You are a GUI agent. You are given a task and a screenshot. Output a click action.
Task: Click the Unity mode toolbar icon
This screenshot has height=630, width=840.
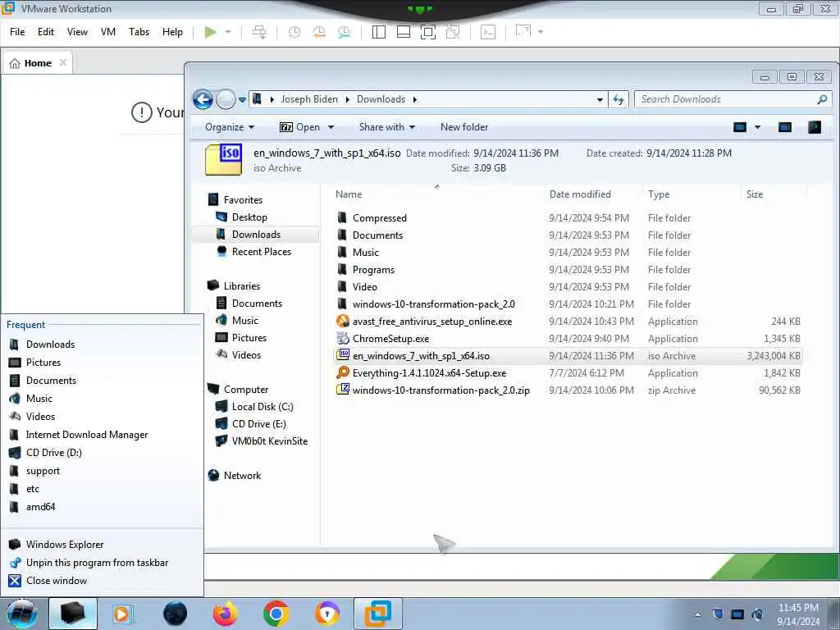(453, 32)
